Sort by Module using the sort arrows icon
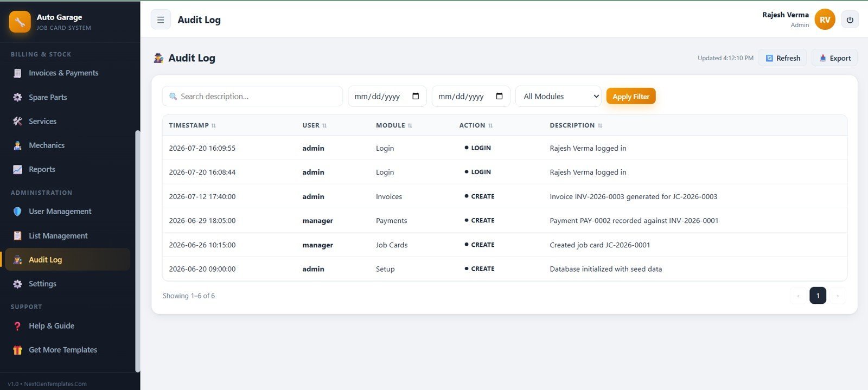The height and width of the screenshot is (390, 868). point(410,126)
